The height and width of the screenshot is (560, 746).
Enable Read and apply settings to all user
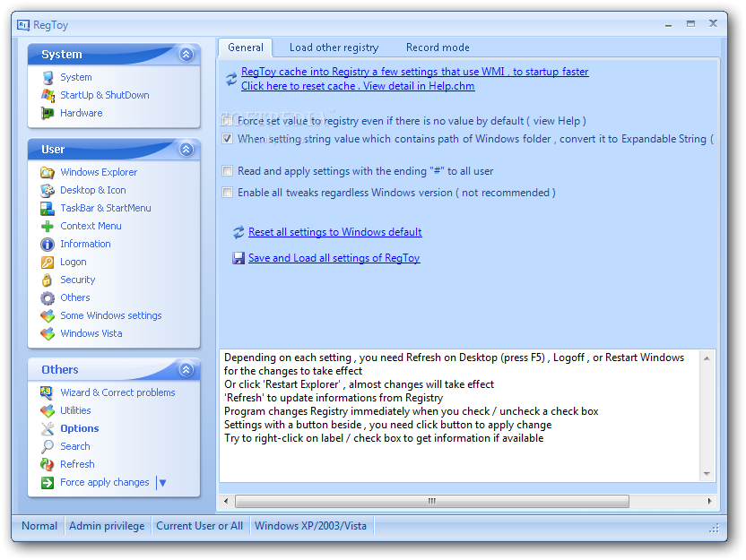point(228,170)
